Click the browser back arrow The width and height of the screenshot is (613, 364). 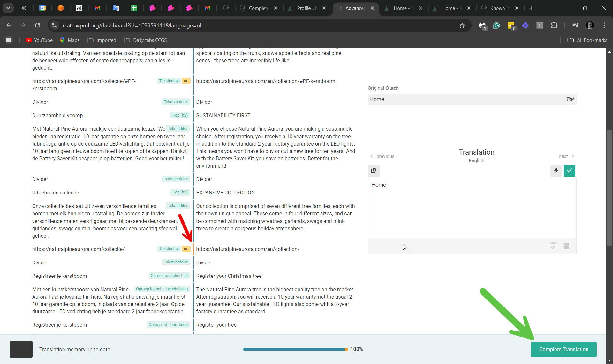9,25
